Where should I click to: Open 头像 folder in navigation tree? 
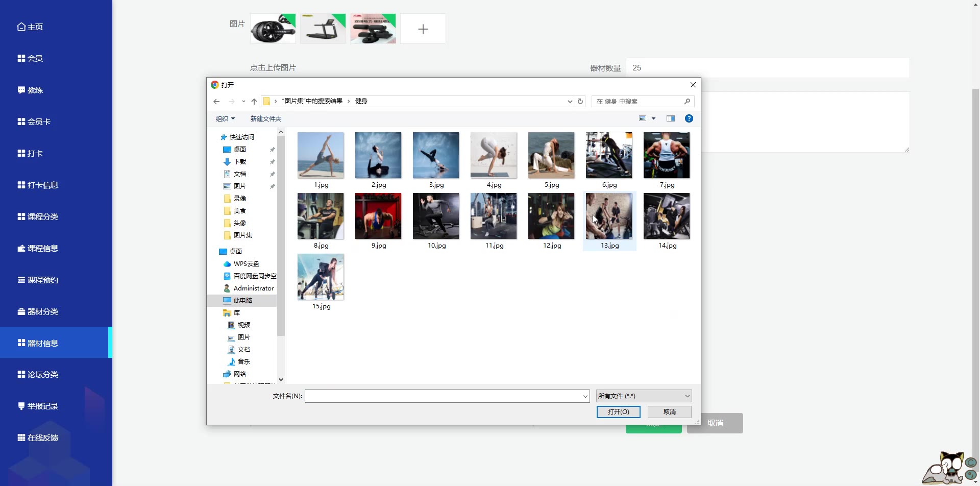point(239,223)
